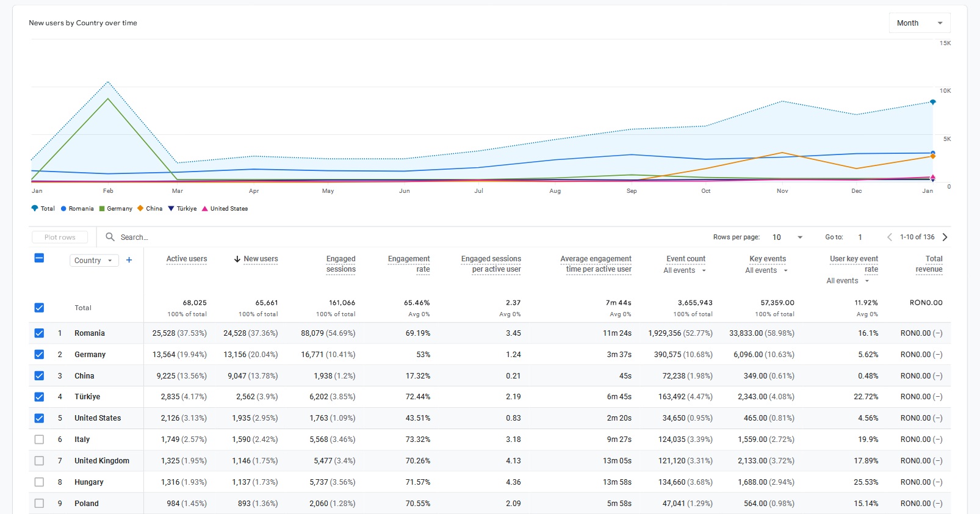Click the Plot rows button
Screen dimensions: 980x514
(60, 237)
